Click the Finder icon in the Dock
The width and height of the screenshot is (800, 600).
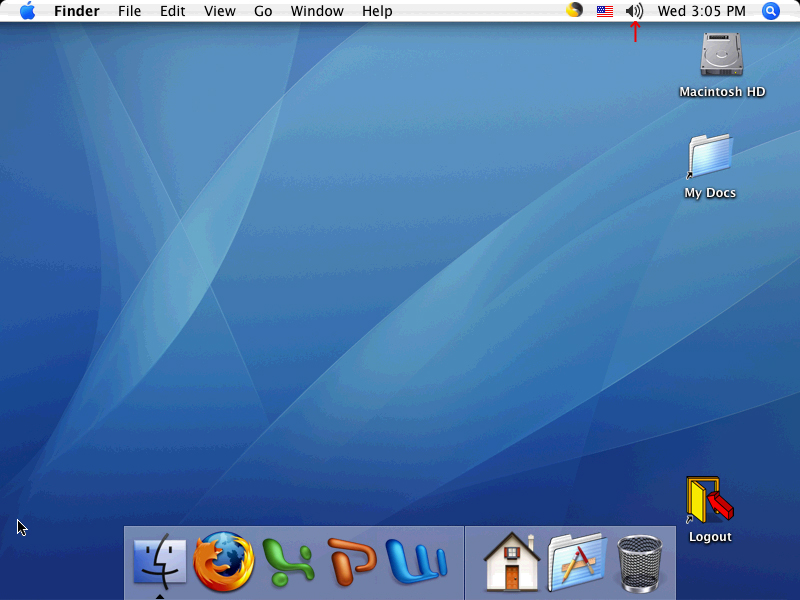point(160,560)
